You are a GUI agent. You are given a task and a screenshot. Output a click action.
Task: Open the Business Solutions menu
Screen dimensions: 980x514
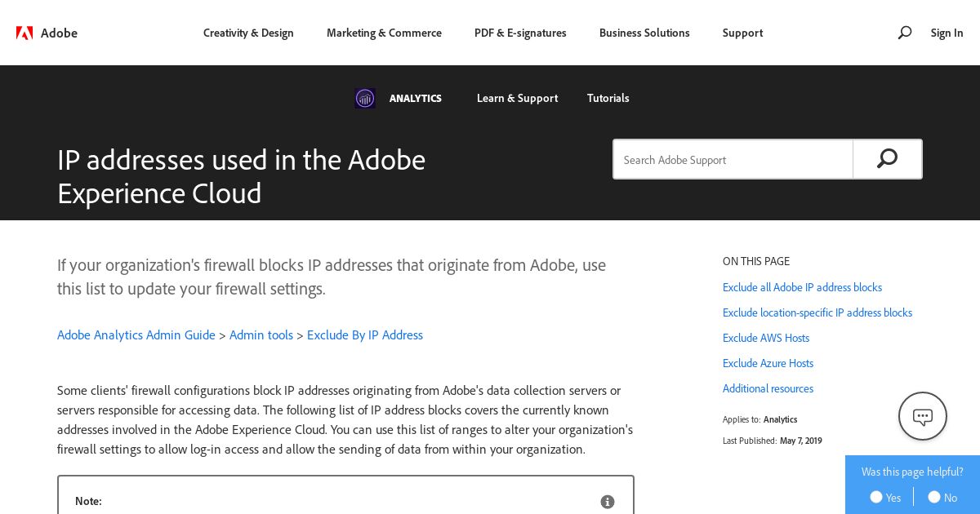coord(644,33)
